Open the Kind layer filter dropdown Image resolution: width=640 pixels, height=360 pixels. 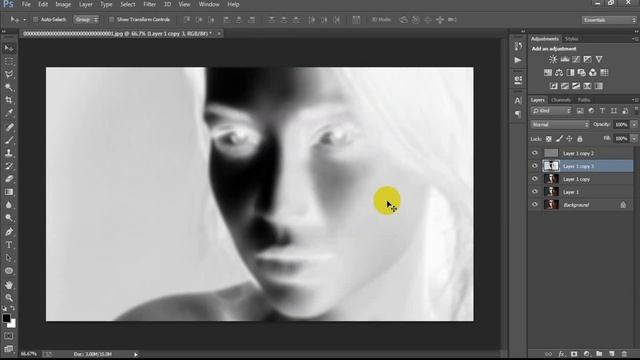pyautogui.click(x=551, y=111)
